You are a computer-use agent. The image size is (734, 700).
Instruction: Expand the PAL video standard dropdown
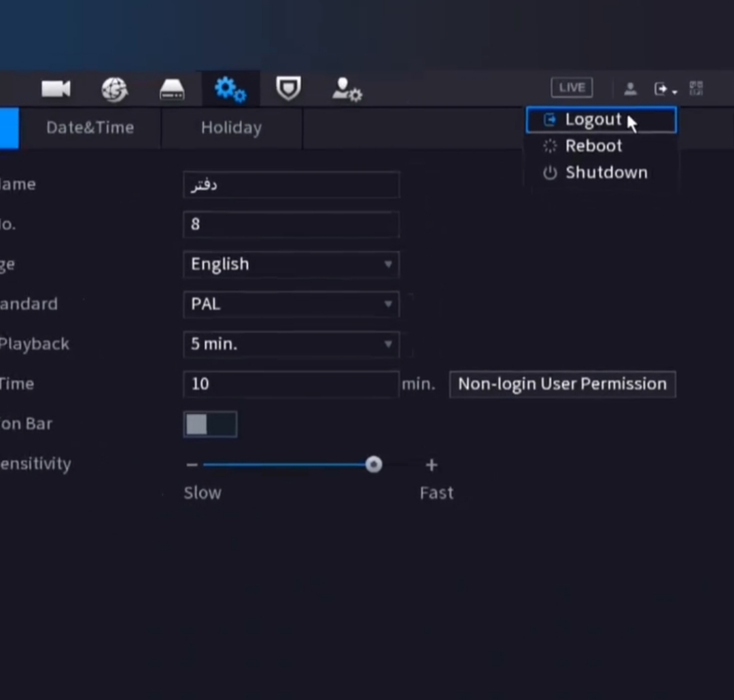[x=291, y=304]
